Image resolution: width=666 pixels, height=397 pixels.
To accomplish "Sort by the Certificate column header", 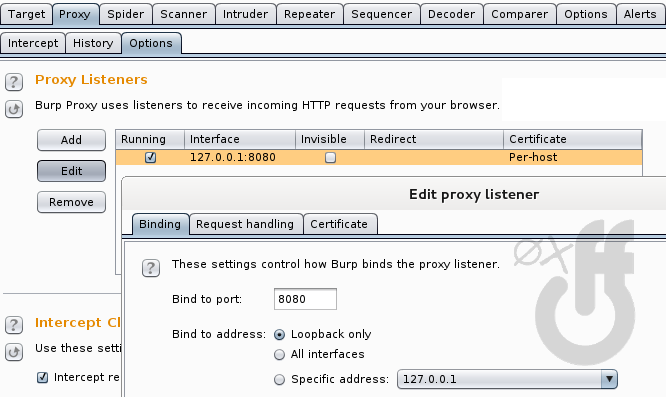I will pos(573,139).
